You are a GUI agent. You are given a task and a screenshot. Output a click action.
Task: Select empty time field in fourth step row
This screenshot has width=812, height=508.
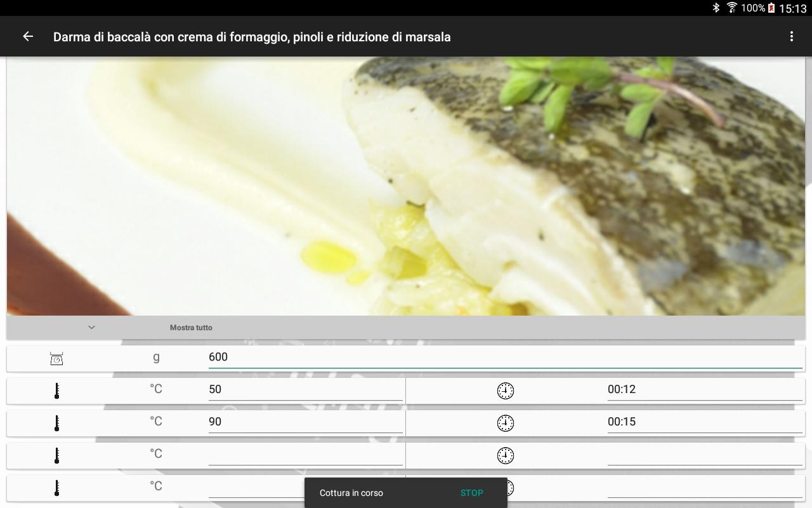[705, 487]
